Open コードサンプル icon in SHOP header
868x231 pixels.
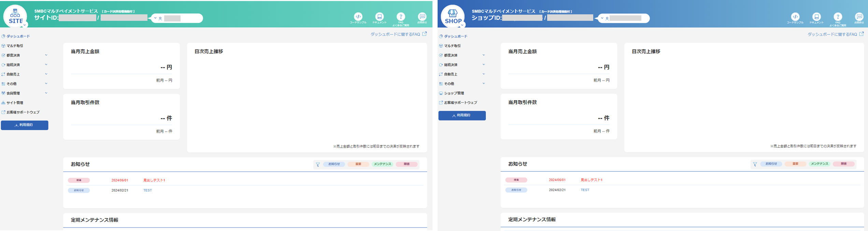[x=795, y=18]
